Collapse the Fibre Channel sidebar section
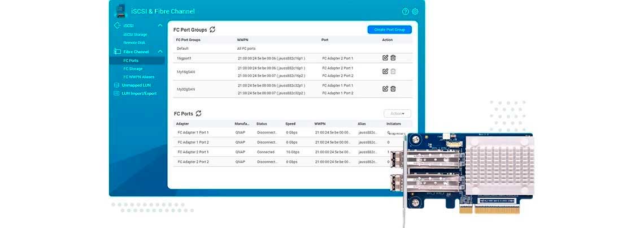 coord(160,51)
